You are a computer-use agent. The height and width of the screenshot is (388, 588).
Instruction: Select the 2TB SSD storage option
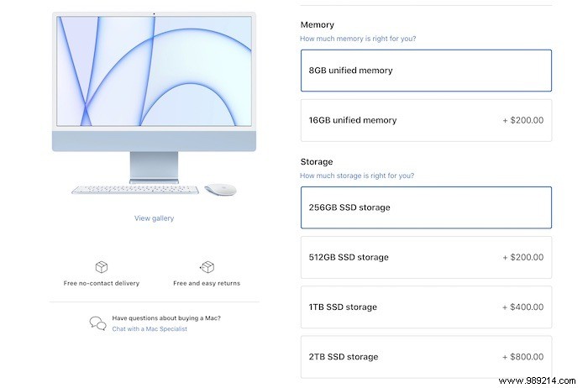point(426,357)
